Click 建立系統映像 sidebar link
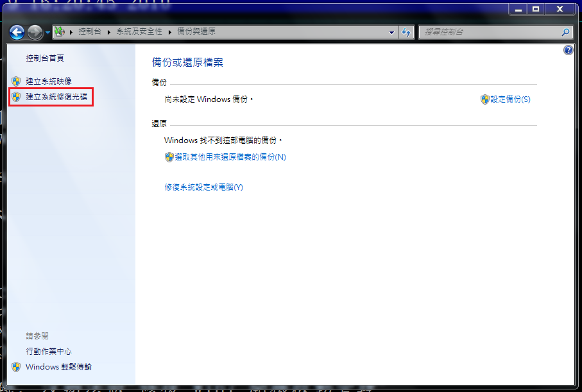Viewport: 582px width, 392px height. [49, 81]
